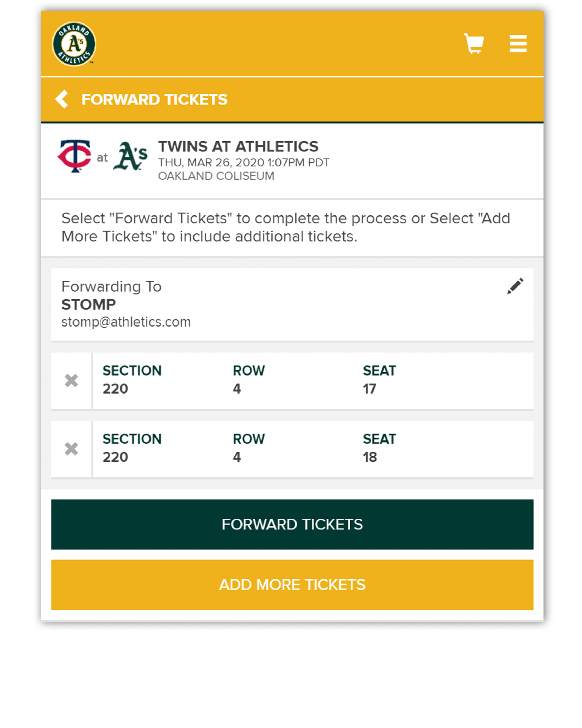The height and width of the screenshot is (728, 582).
Task: Remove the Seat 18 ticket
Action: click(71, 449)
